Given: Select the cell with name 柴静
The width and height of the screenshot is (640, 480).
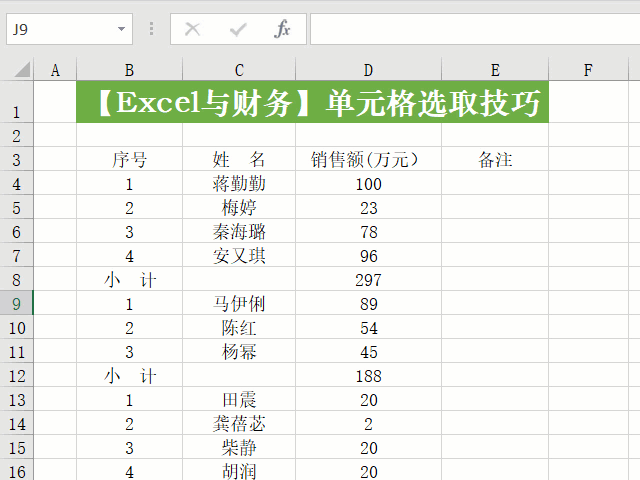Looking at the screenshot, I should click(x=239, y=447).
